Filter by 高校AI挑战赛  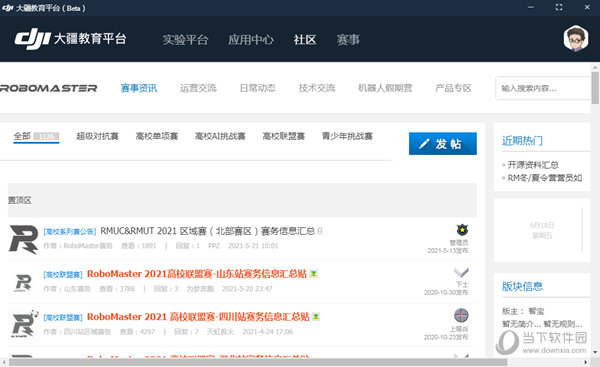click(x=220, y=136)
